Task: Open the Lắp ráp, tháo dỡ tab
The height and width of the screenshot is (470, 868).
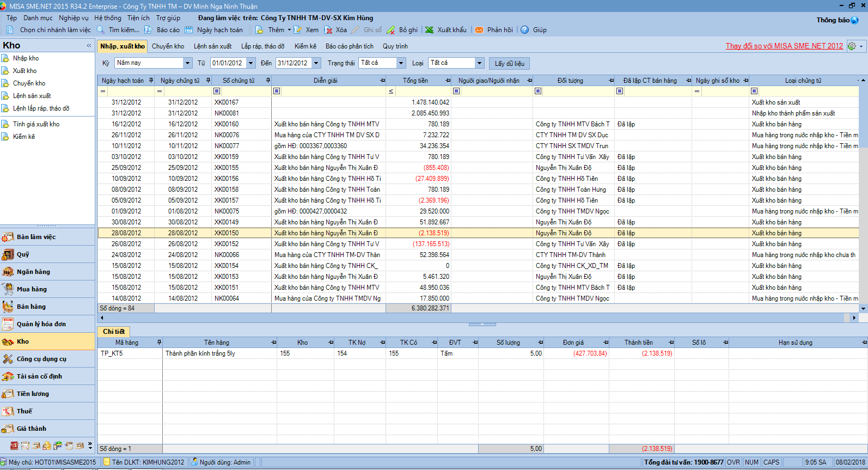Action: coord(262,46)
